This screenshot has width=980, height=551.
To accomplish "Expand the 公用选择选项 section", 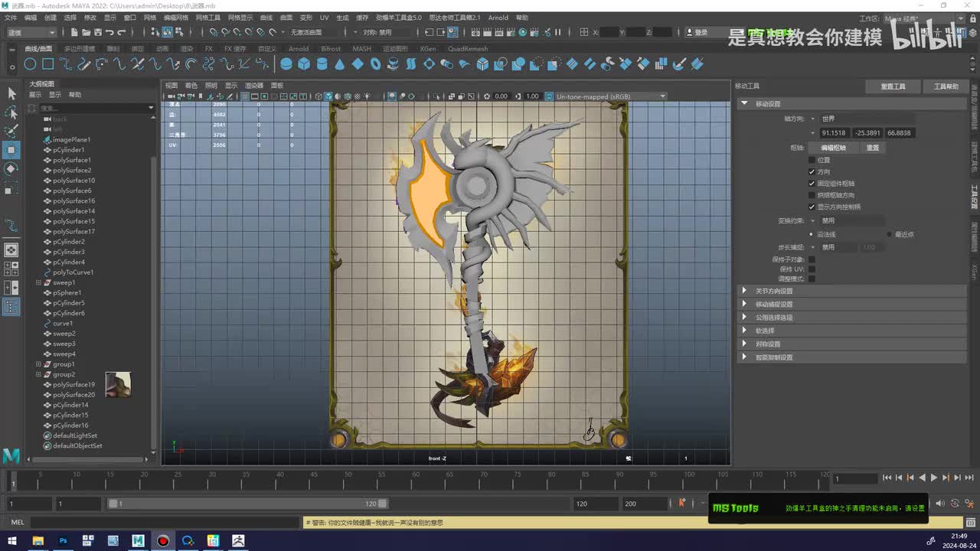I will click(744, 317).
